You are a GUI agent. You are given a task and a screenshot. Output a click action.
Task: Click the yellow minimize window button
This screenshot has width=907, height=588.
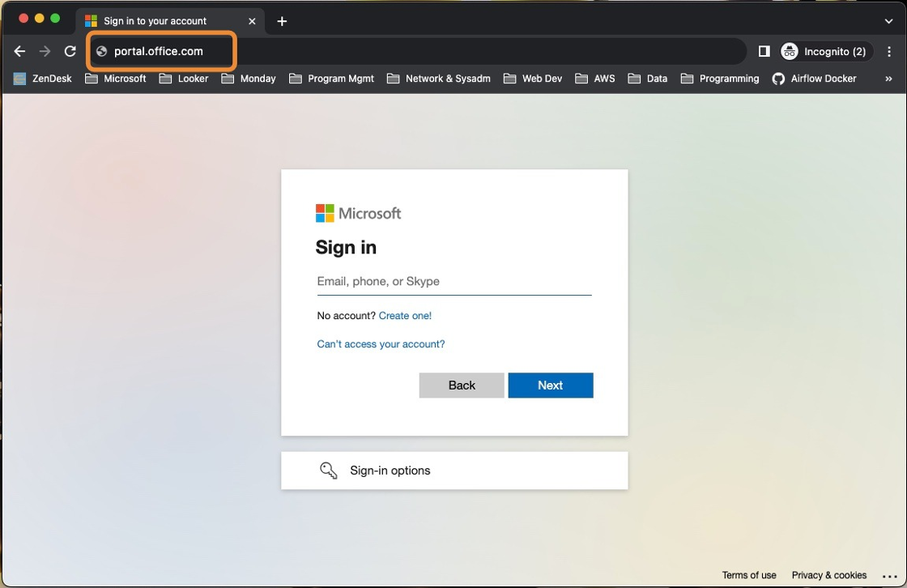(x=40, y=19)
